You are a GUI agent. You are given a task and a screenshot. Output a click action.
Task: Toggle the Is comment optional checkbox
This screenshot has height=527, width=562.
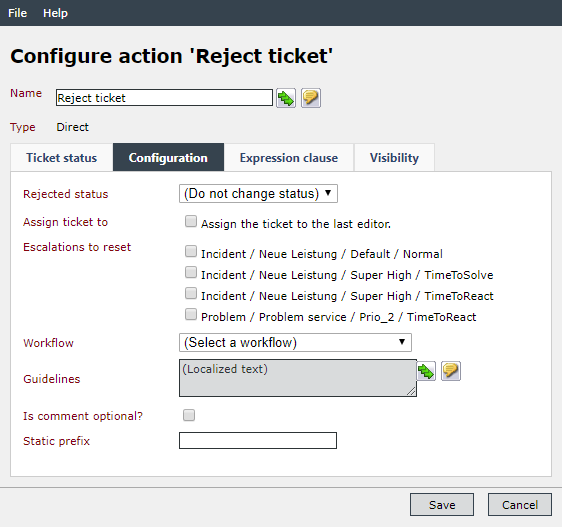189,415
